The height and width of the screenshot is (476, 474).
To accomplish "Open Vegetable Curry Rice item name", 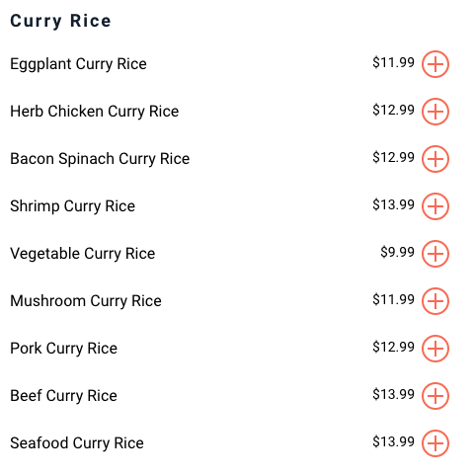I will (x=82, y=254).
